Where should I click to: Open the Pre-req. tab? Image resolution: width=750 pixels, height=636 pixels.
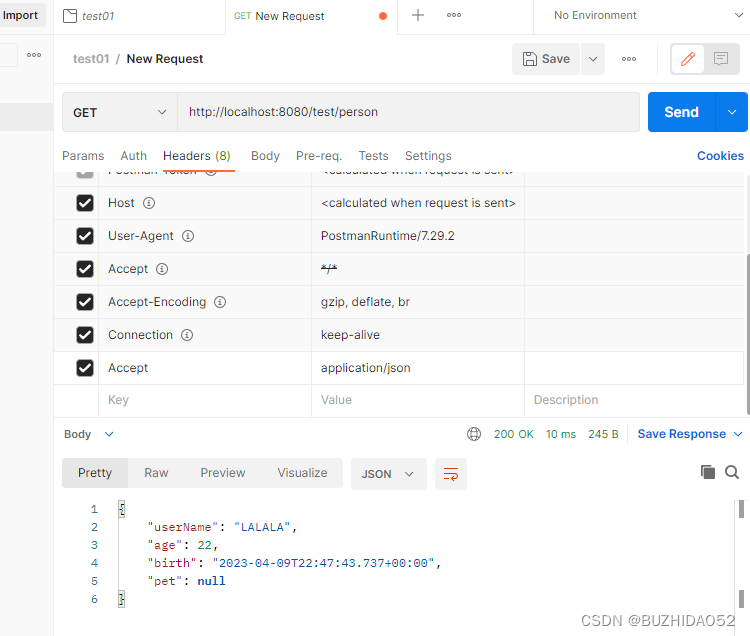coord(319,156)
